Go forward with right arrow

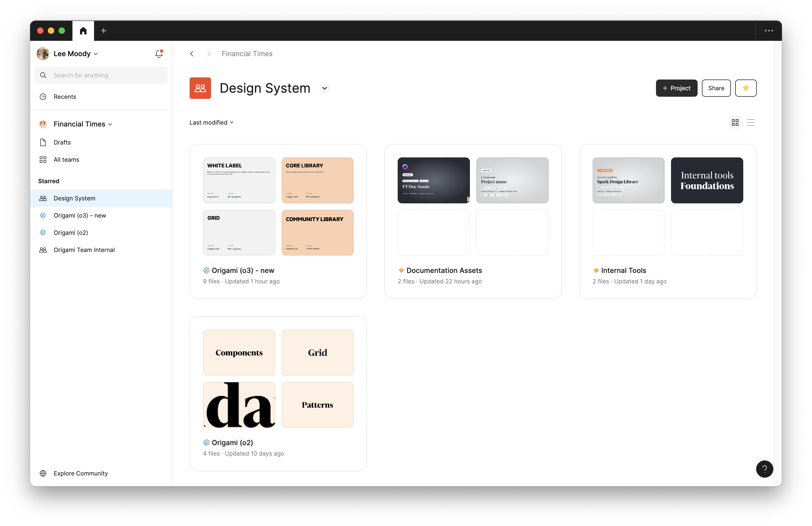click(209, 53)
